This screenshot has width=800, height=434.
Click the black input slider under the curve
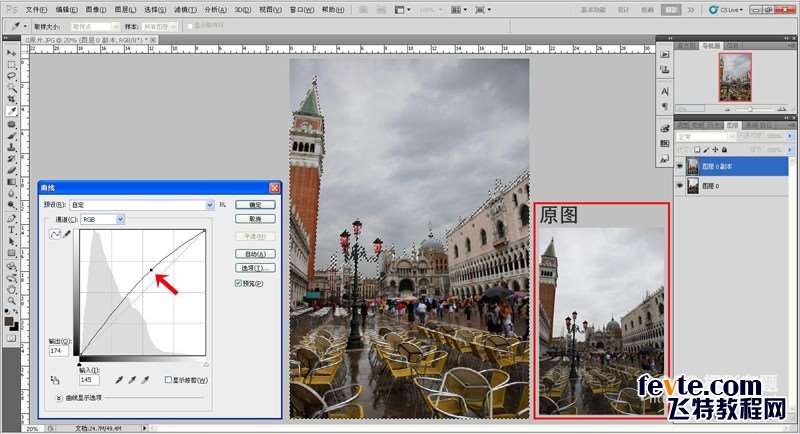(x=79, y=364)
